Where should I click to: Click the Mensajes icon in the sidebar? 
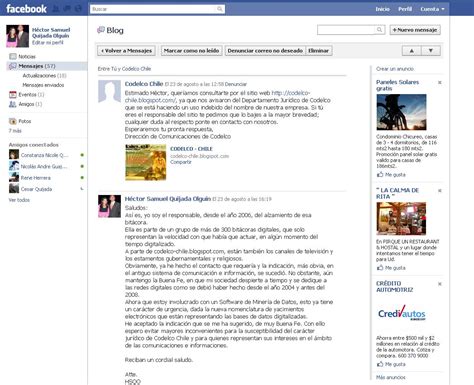pos(13,66)
